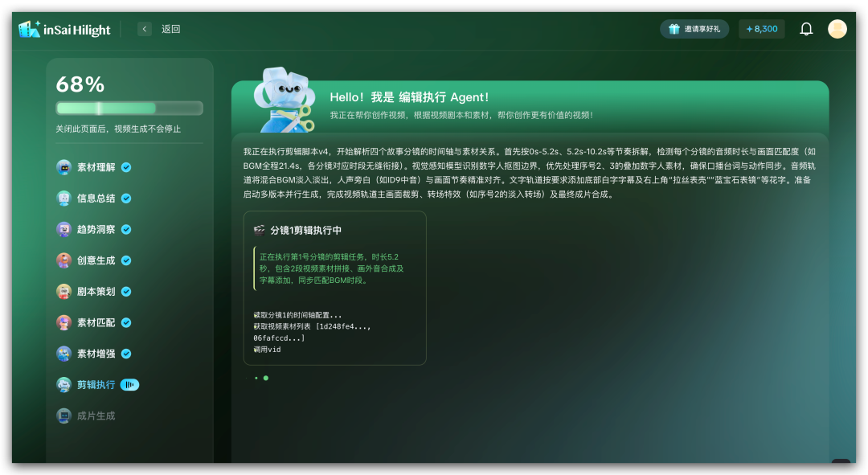The height and width of the screenshot is (475, 868).
Task: Click the checkmark beside 信息总结
Action: pyautogui.click(x=127, y=198)
